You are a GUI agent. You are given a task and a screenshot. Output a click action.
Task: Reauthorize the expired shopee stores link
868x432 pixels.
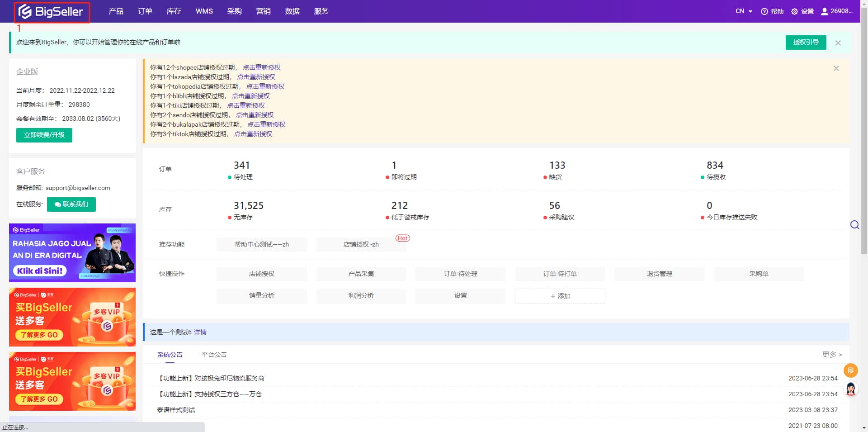coord(261,67)
